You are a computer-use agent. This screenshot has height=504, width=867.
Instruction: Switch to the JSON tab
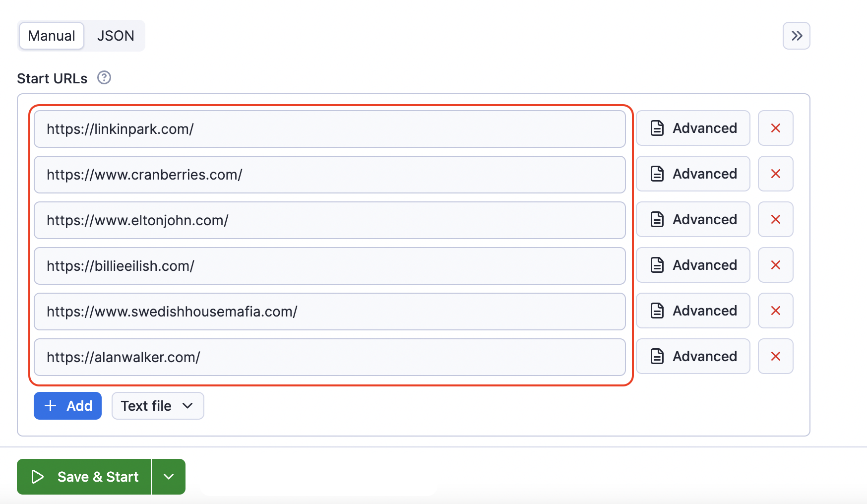(116, 35)
